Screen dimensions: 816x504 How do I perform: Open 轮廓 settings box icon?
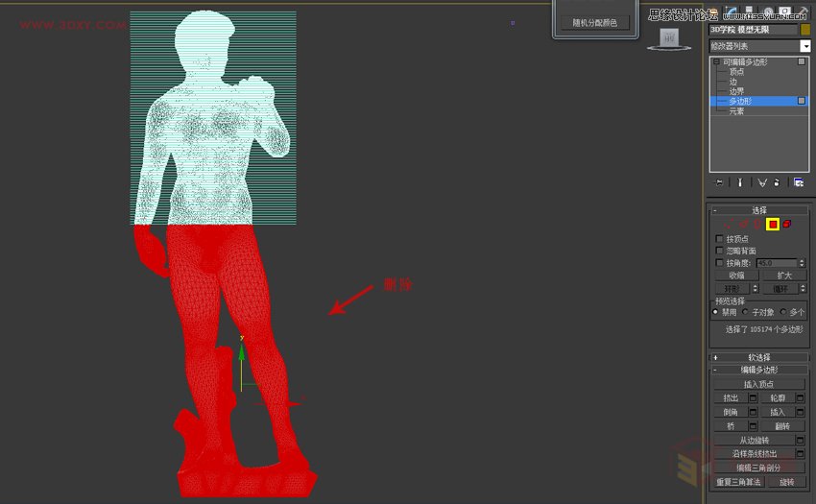tap(800, 397)
